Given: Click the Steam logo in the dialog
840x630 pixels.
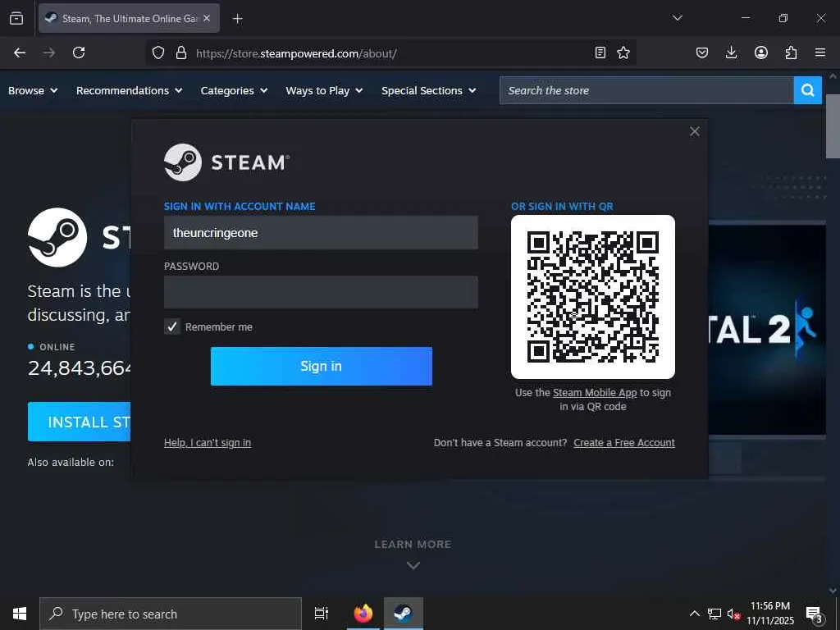Looking at the screenshot, I should point(226,162).
